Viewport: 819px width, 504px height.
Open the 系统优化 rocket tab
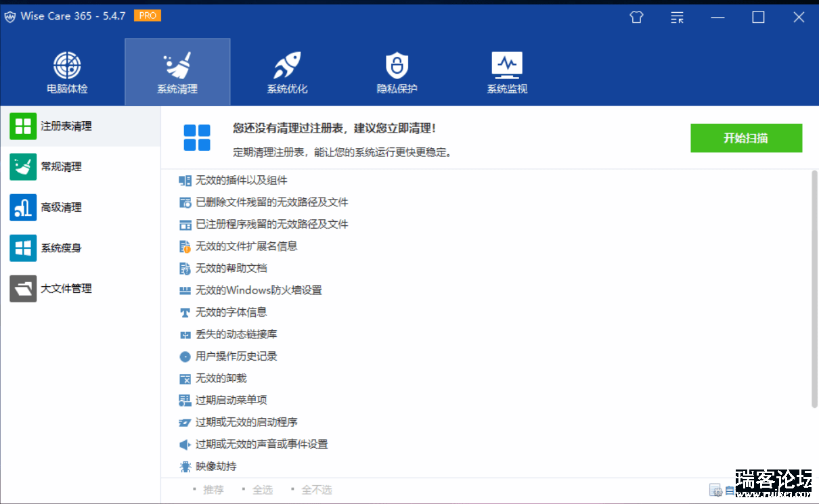(287, 72)
